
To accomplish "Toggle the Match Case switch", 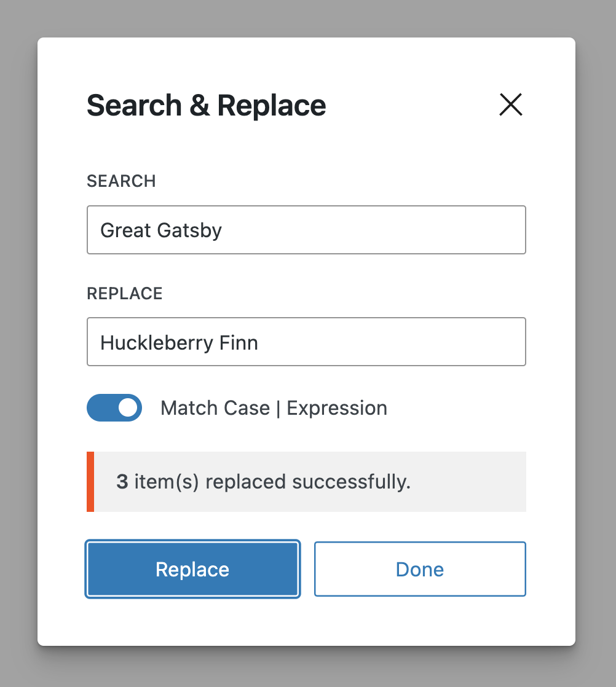I will [x=114, y=408].
